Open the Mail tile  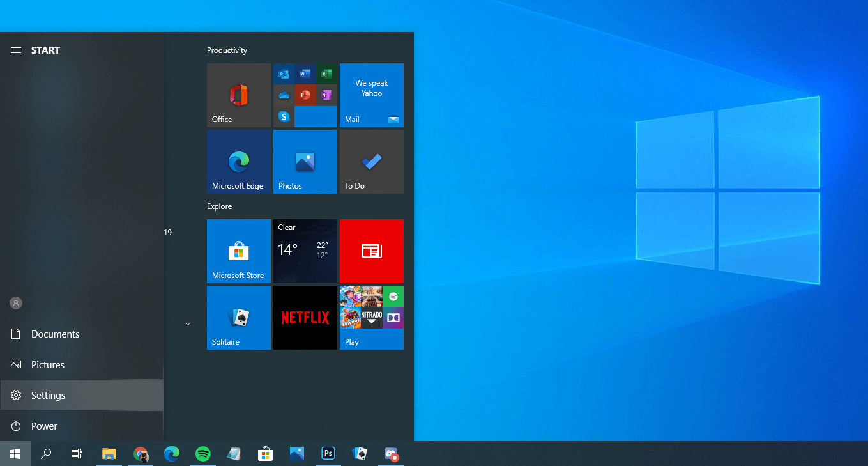click(x=372, y=95)
